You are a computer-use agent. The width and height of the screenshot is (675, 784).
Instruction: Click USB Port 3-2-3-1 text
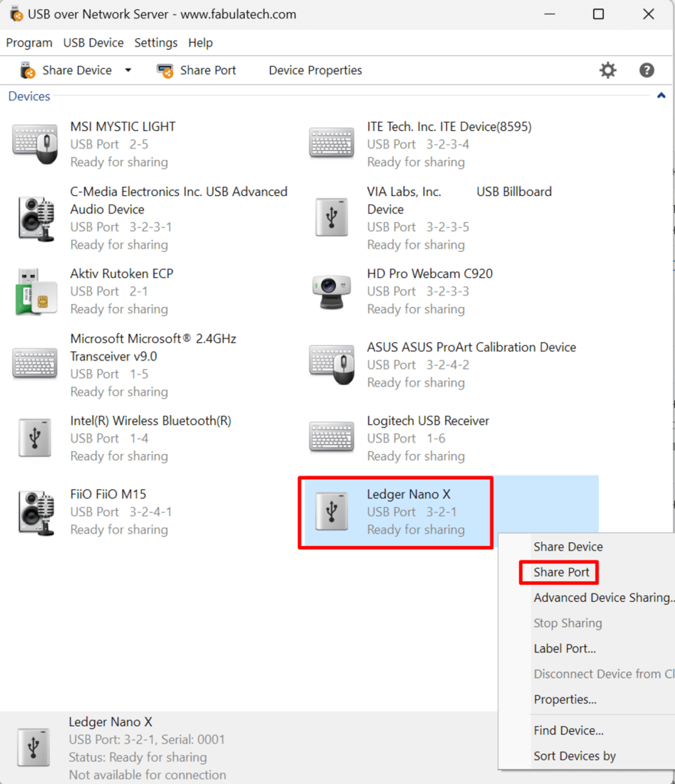point(121,227)
